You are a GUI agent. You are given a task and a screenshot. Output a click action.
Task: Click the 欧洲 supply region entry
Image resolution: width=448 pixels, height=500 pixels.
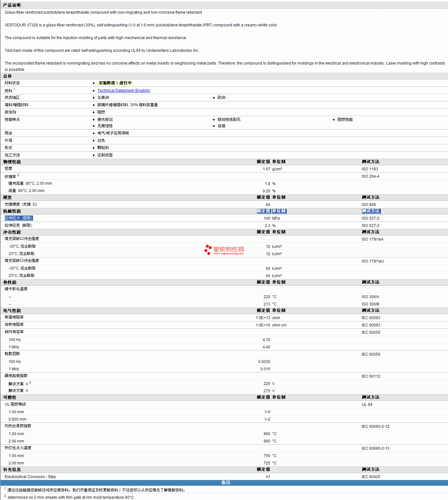(221, 98)
